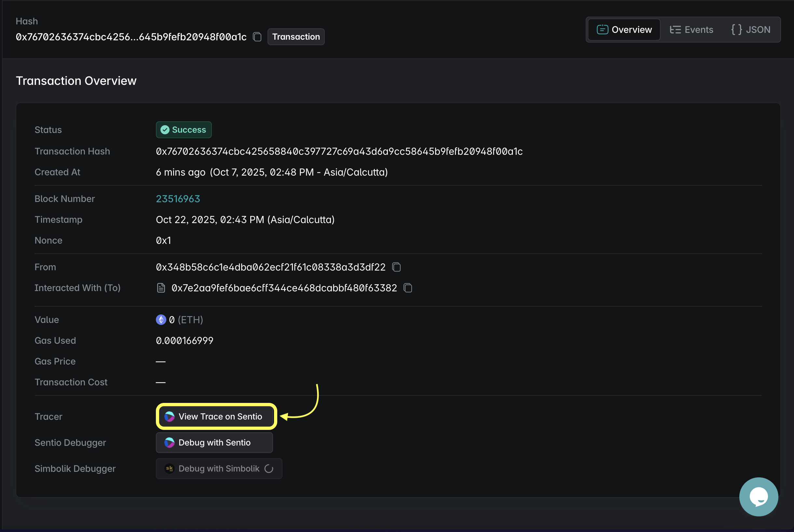Click Debug with Sentio button
Viewport: 794px width, 532px height.
click(214, 443)
